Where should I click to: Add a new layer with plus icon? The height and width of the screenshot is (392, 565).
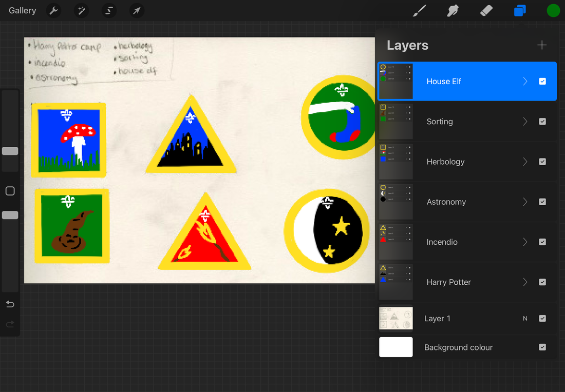[x=542, y=45]
